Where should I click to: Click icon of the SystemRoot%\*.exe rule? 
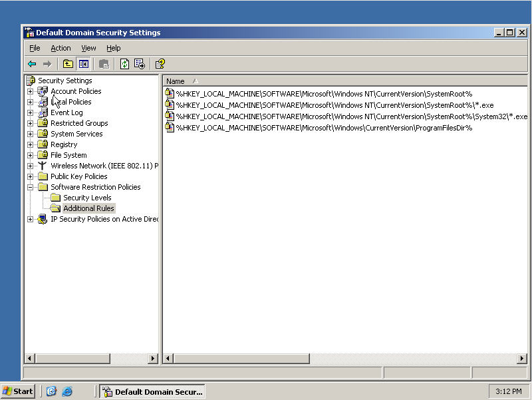click(x=170, y=105)
